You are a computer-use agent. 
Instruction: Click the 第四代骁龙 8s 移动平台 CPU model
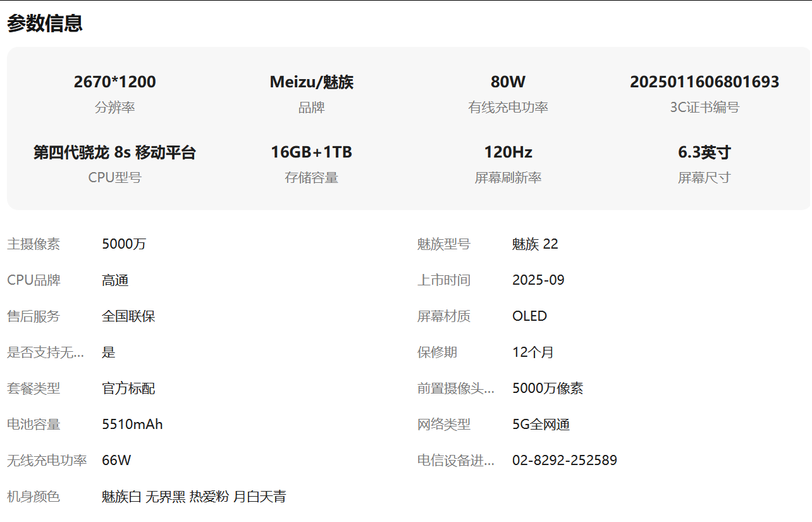point(114,152)
